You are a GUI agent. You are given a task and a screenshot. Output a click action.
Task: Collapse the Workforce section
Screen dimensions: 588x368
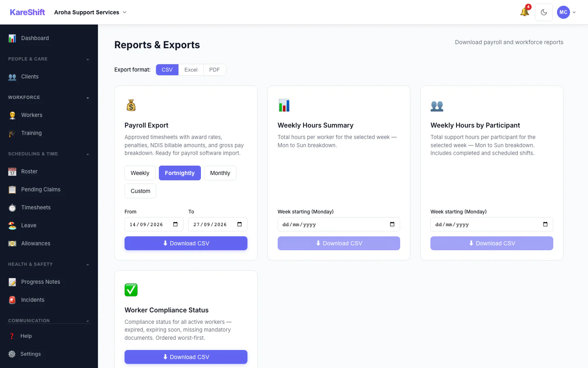49,97
